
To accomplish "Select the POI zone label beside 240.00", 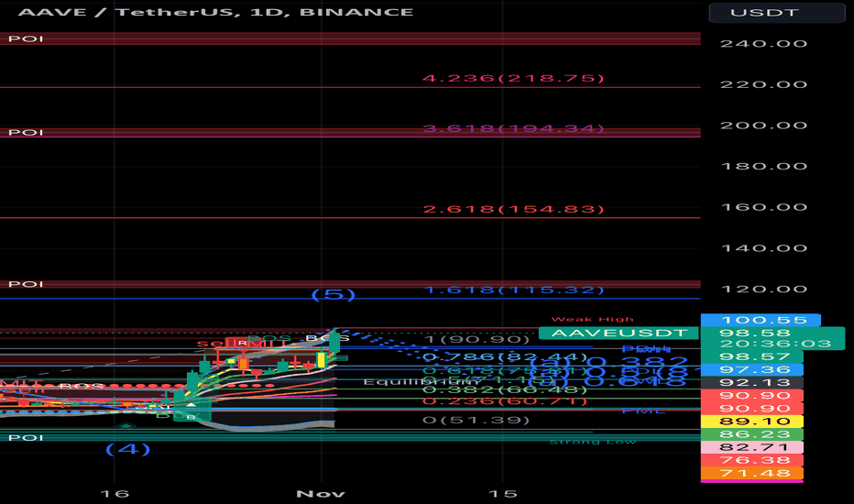I will [26, 38].
